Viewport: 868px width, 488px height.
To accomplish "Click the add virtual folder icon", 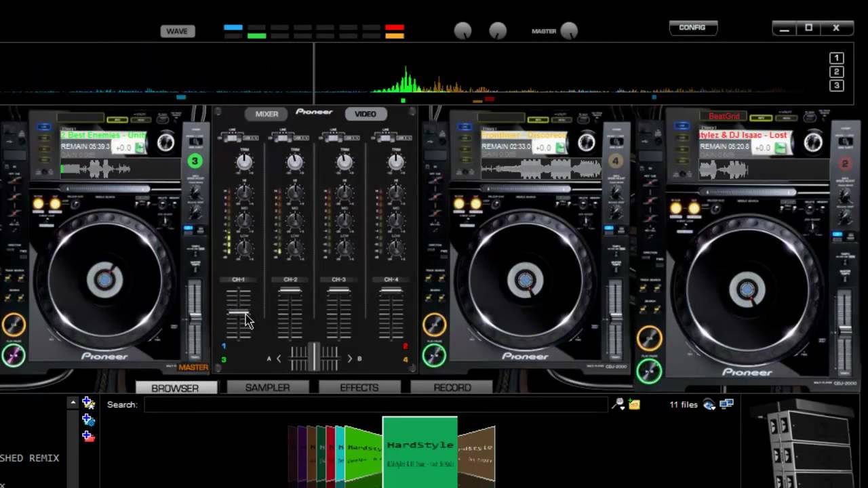I will point(88,420).
